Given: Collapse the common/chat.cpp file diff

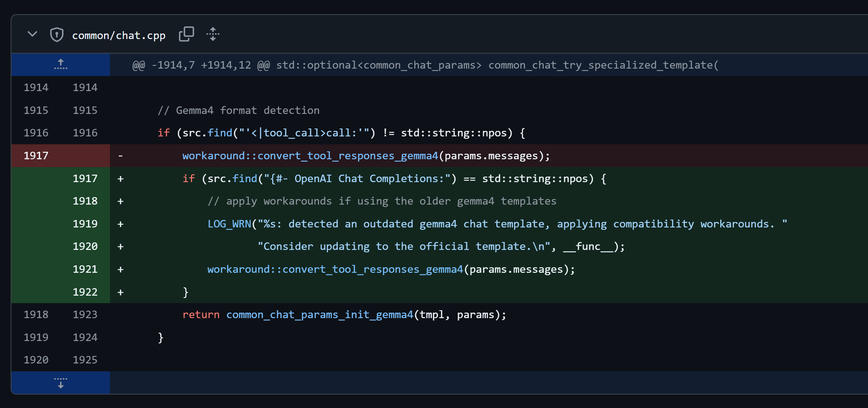Looking at the screenshot, I should coord(32,34).
